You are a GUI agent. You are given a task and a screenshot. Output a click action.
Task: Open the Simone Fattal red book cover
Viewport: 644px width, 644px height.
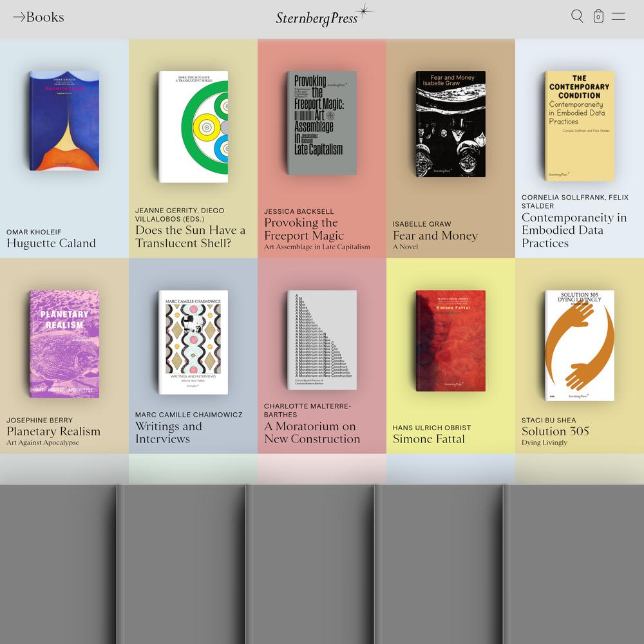coord(451,341)
